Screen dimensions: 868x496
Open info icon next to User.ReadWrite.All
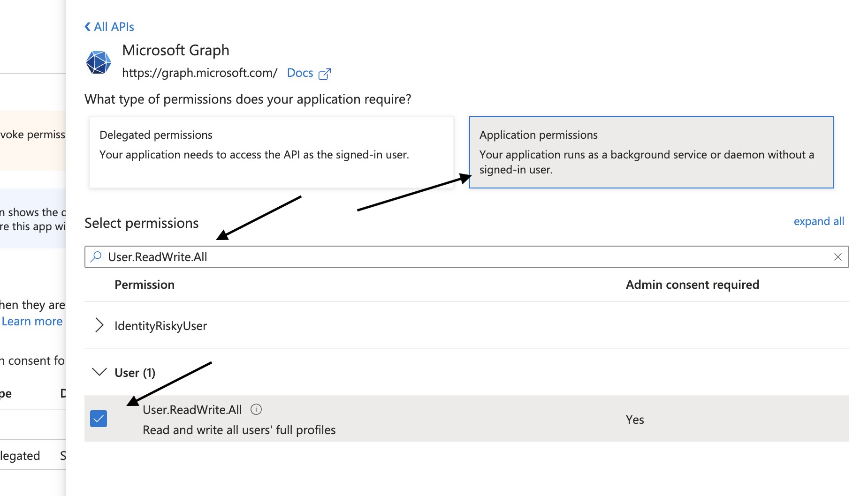coord(256,409)
